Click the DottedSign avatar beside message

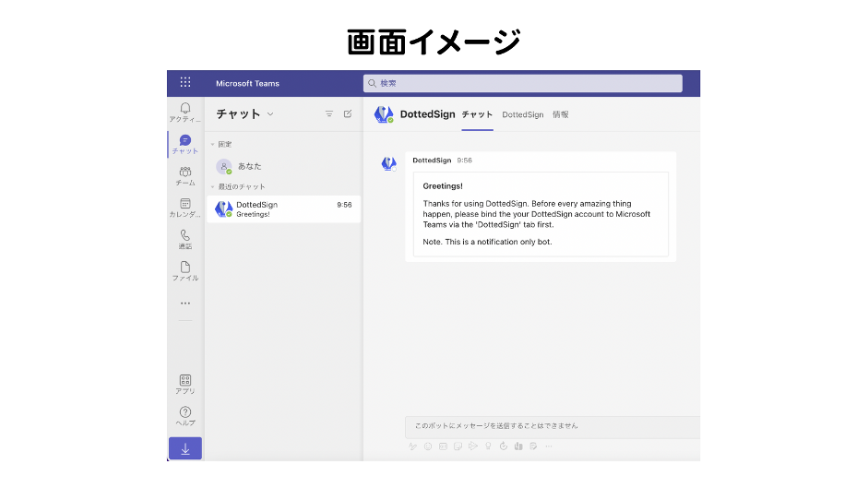(x=388, y=163)
